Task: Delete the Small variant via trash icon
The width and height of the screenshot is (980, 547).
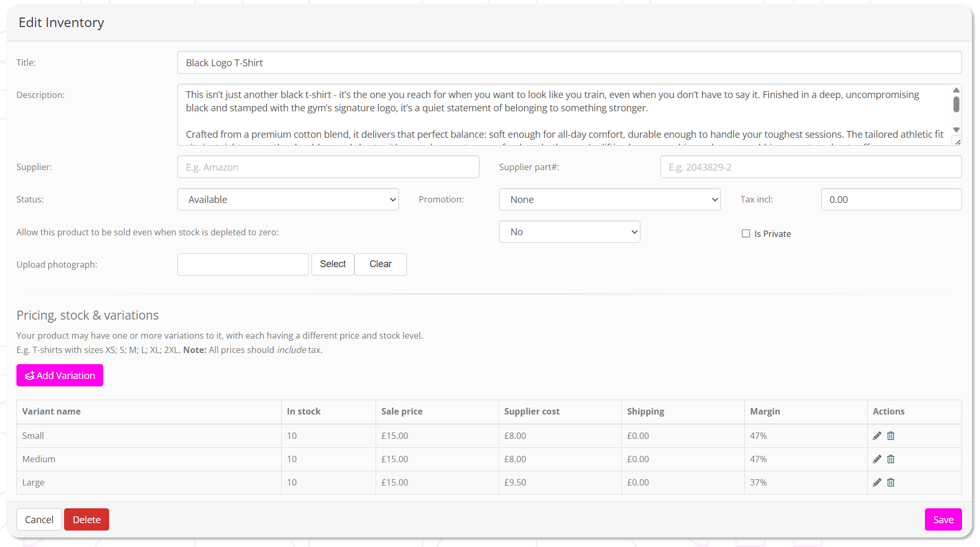Action: click(x=891, y=436)
